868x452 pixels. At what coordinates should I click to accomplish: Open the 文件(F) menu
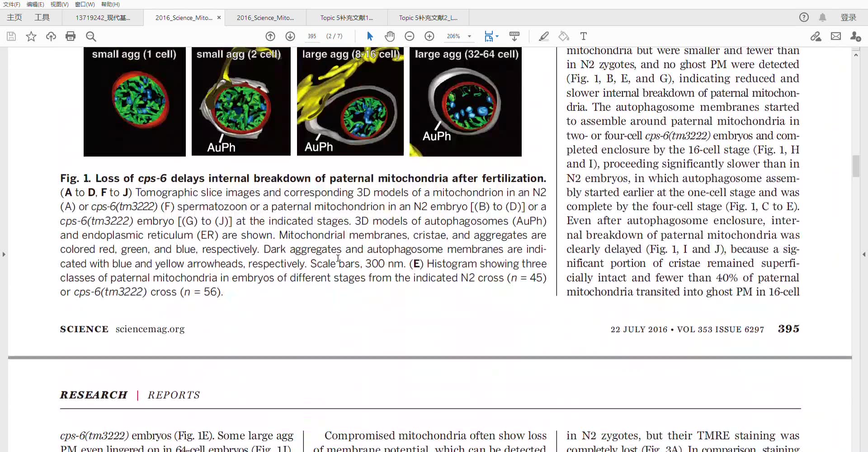[12, 4]
